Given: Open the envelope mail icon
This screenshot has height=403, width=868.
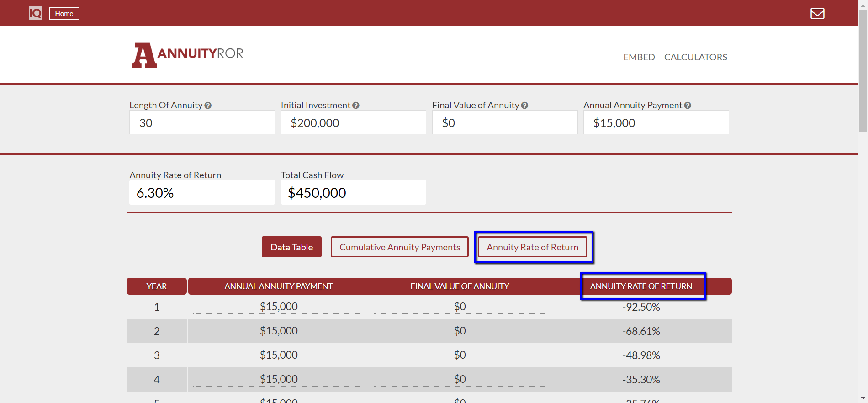Looking at the screenshot, I should 817,13.
